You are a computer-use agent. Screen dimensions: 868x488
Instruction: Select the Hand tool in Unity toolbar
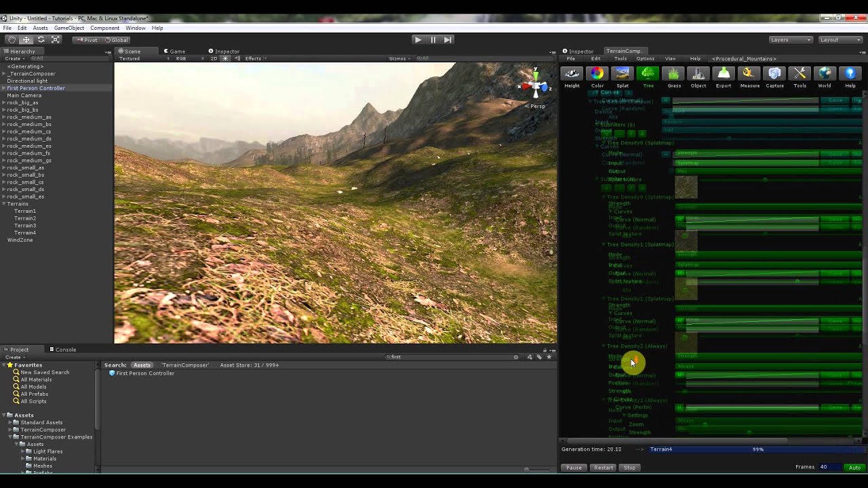(12, 40)
